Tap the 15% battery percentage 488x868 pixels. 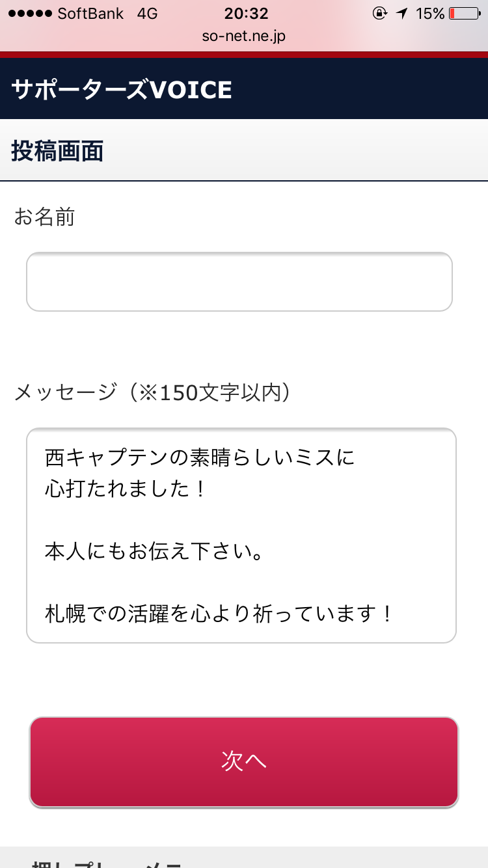430,14
